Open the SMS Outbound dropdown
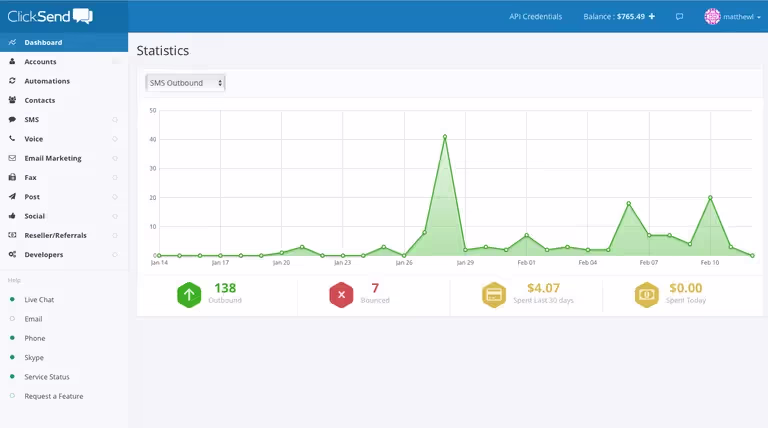The height and width of the screenshot is (428, 768). [186, 83]
